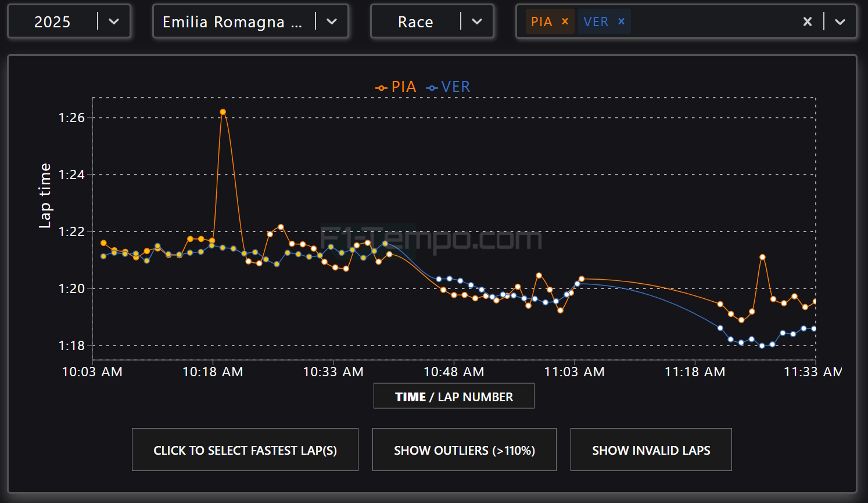Remove VER driver tag with x icon

click(x=621, y=22)
